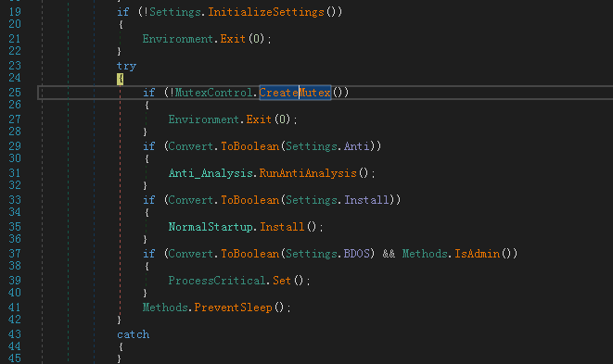Click the Anti field of Settings
613x364 pixels.
[356, 146]
